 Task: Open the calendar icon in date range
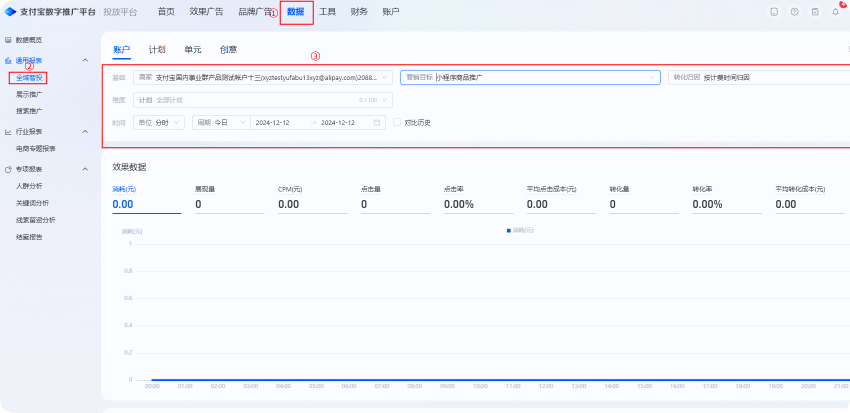point(377,122)
